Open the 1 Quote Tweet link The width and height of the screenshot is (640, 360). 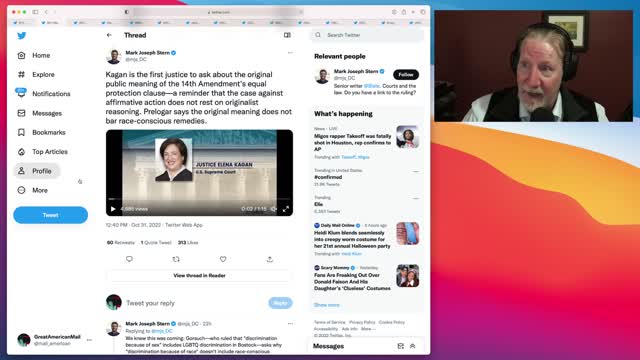[x=156, y=242]
